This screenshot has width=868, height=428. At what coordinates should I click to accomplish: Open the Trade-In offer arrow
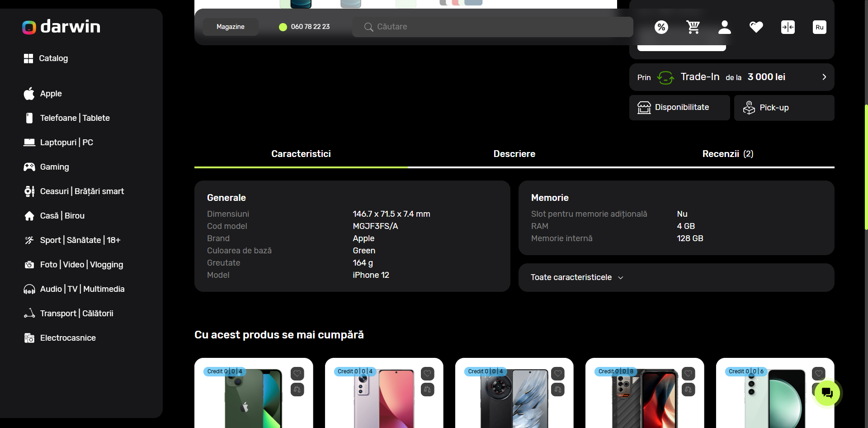tap(824, 77)
